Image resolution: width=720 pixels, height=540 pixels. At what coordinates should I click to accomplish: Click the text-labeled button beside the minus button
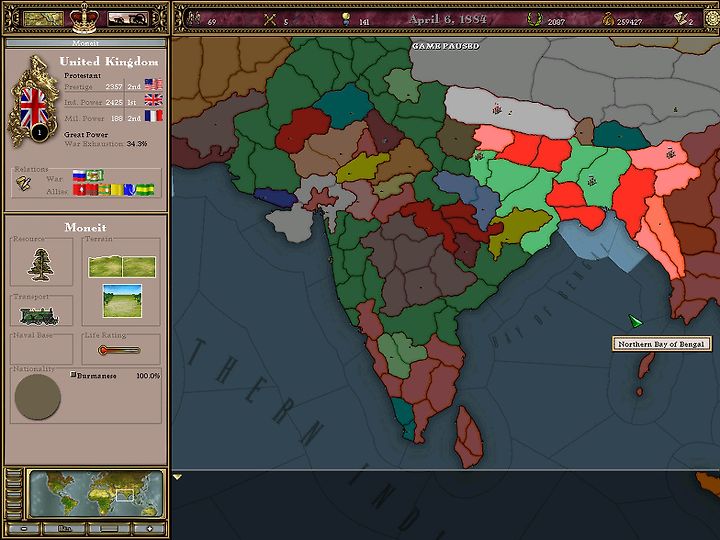[64, 529]
